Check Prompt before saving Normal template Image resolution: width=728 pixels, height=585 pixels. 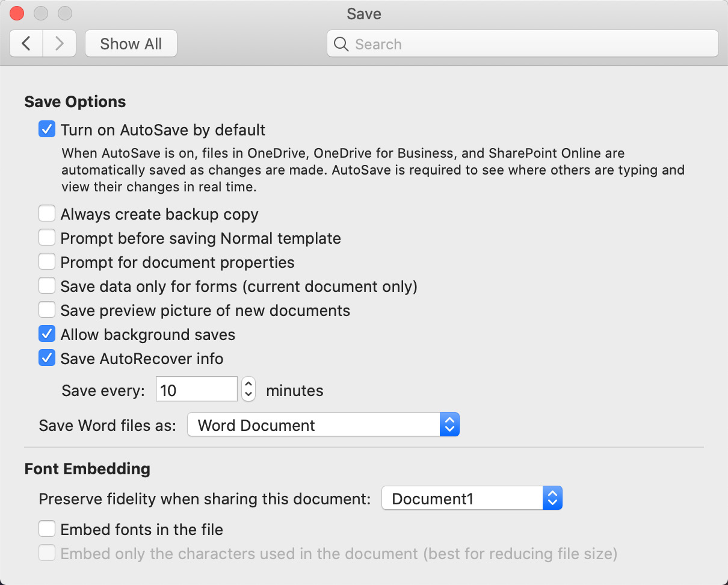click(47, 237)
